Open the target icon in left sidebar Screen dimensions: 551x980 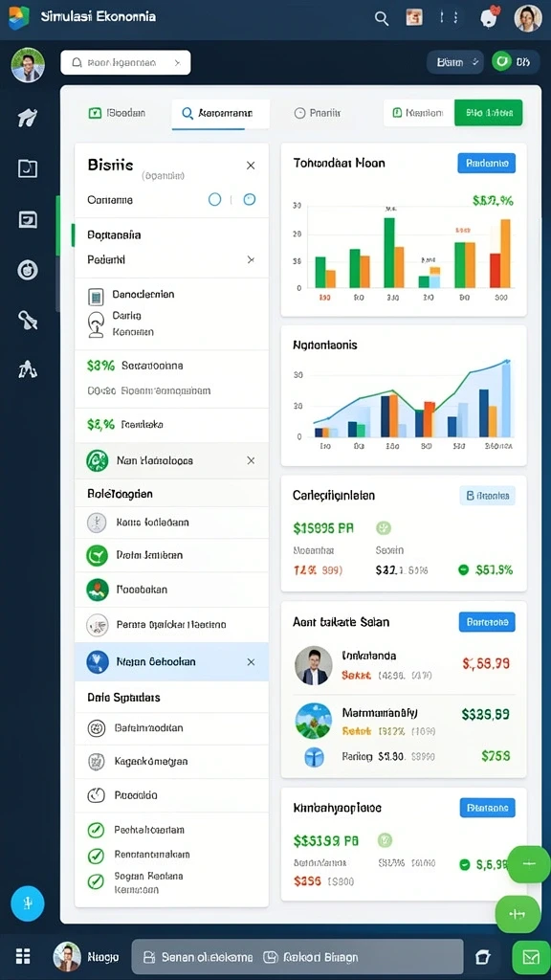[x=28, y=270]
